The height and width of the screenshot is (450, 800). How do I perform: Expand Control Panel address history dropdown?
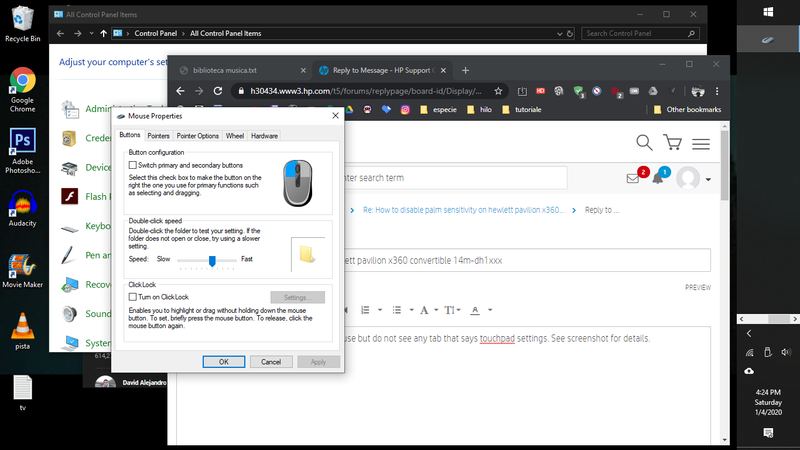coord(560,34)
